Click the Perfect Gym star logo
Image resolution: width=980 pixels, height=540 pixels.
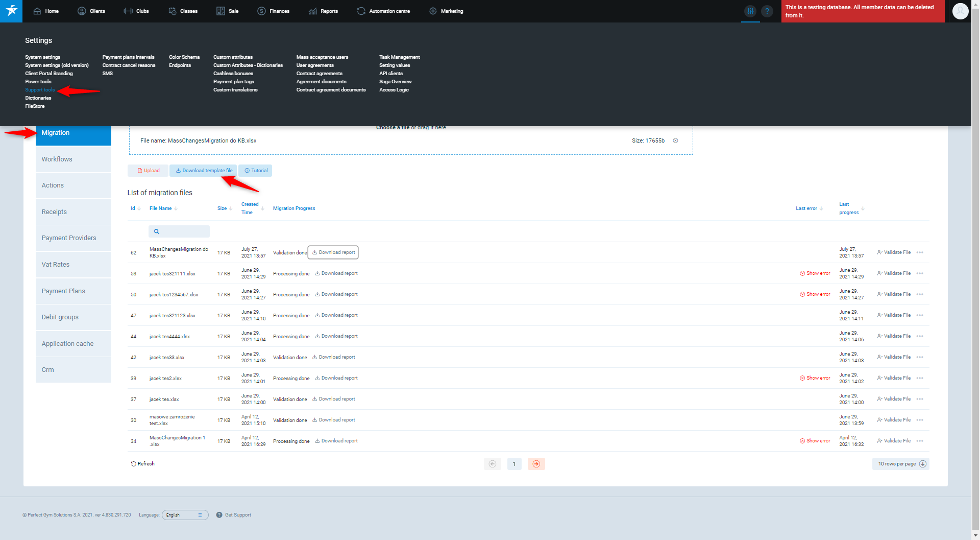[x=11, y=11]
